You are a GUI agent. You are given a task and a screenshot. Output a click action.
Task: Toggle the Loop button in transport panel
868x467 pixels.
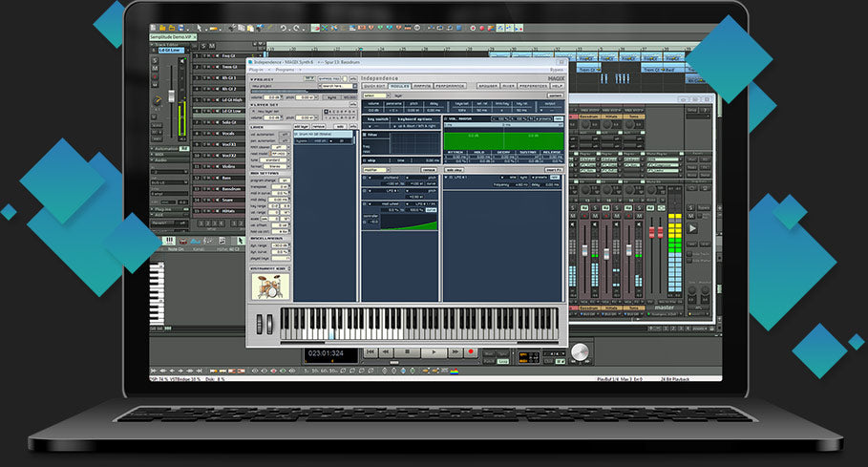pos(502,361)
